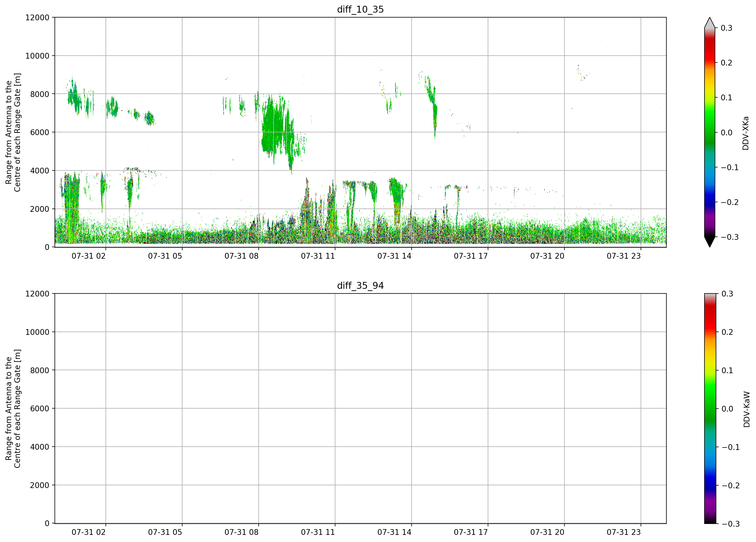The width and height of the screenshot is (756, 542).
Task: Click '07-31 08' under the diff_10_35 plot
Action: 241,256
